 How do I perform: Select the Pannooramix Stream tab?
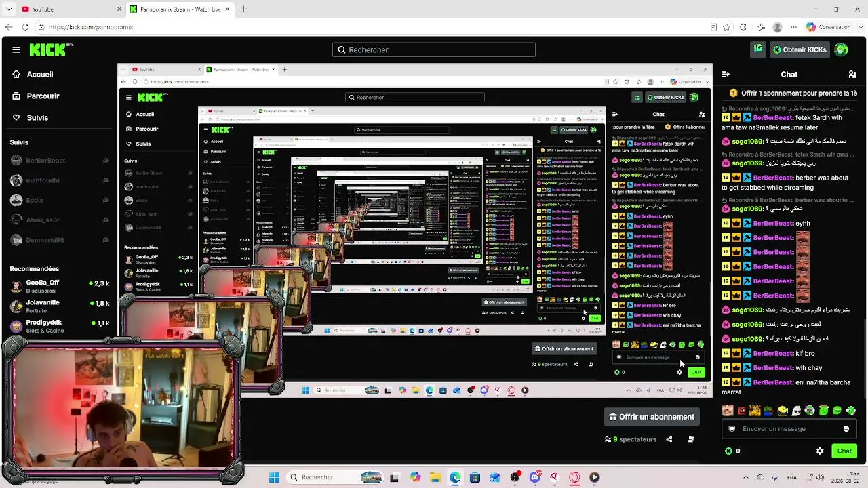180,9
